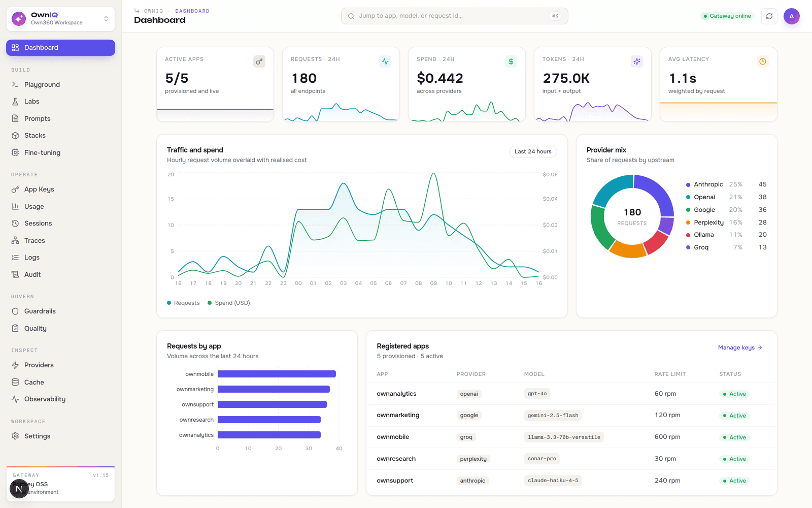Click the App Keys key icon
The image size is (812, 508).
point(15,189)
